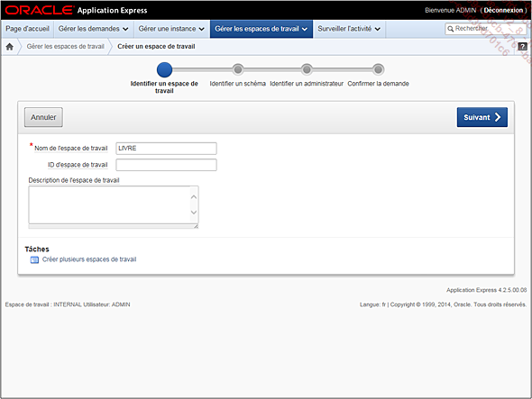The height and width of the screenshot is (399, 532).
Task: Expand the Gérer une instance menu arrow
Action: pyautogui.click(x=202, y=29)
